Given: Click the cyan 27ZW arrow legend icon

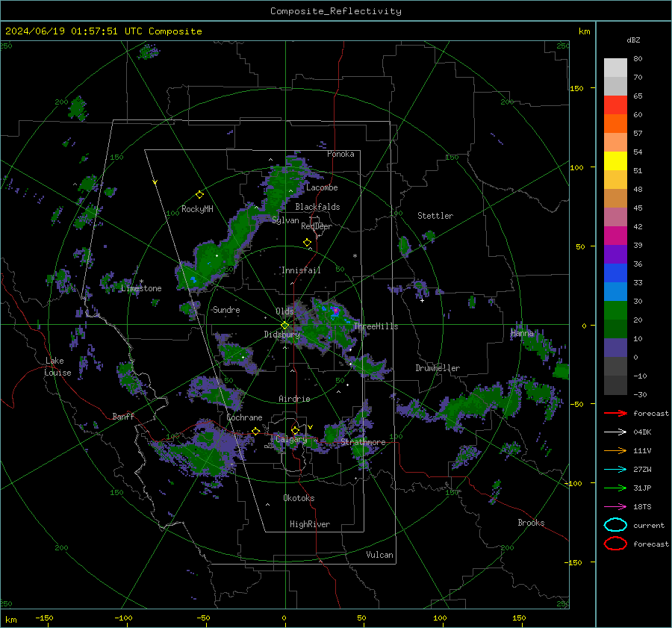Looking at the screenshot, I should tap(615, 470).
